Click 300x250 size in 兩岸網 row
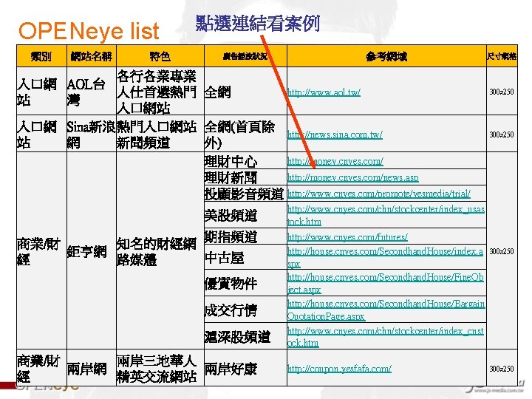The image size is (532, 399). [x=502, y=369]
